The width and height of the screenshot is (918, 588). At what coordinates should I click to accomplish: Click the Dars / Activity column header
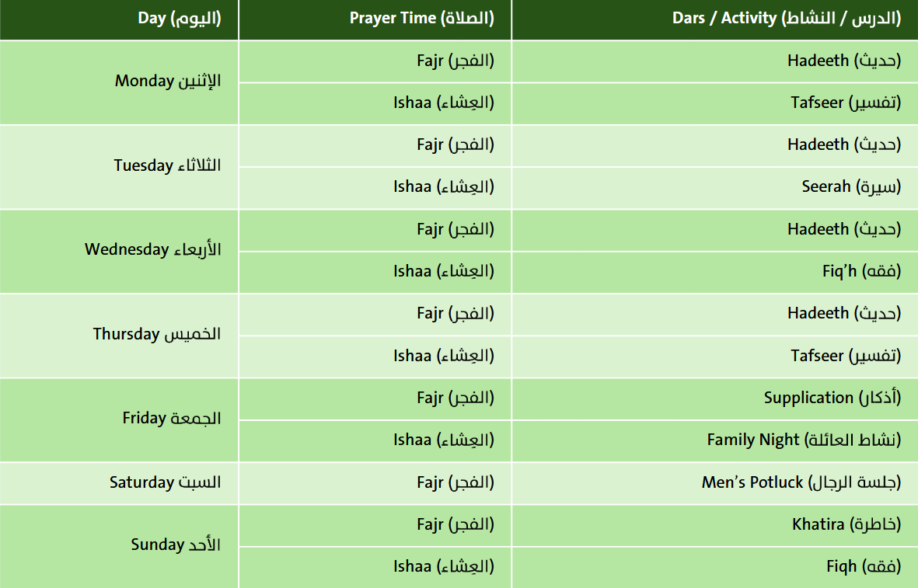pos(715,19)
